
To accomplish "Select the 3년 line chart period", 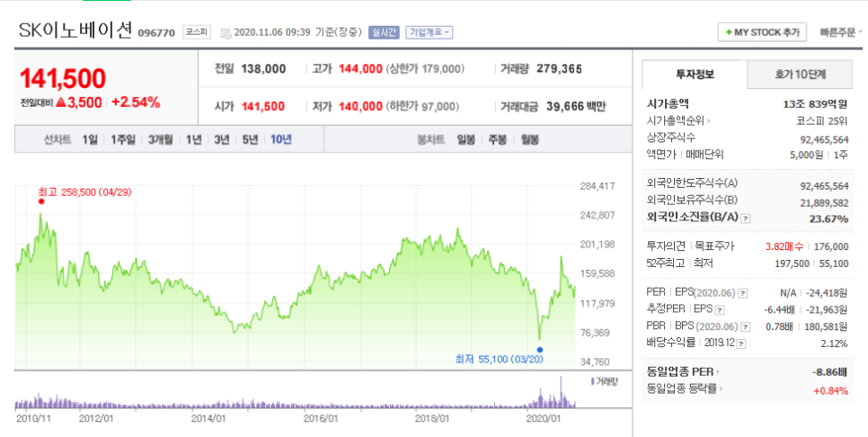I will [x=222, y=139].
